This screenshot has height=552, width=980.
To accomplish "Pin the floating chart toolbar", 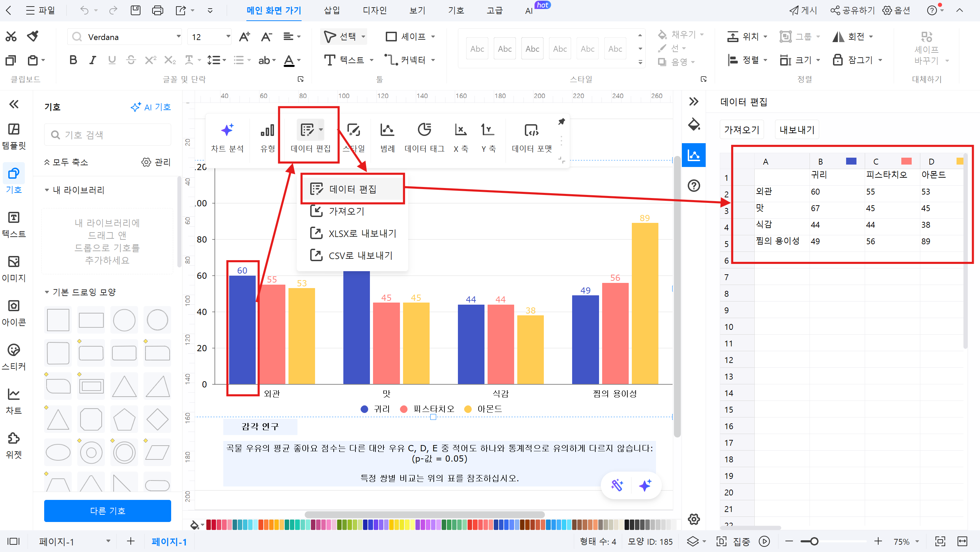I will coord(561,122).
